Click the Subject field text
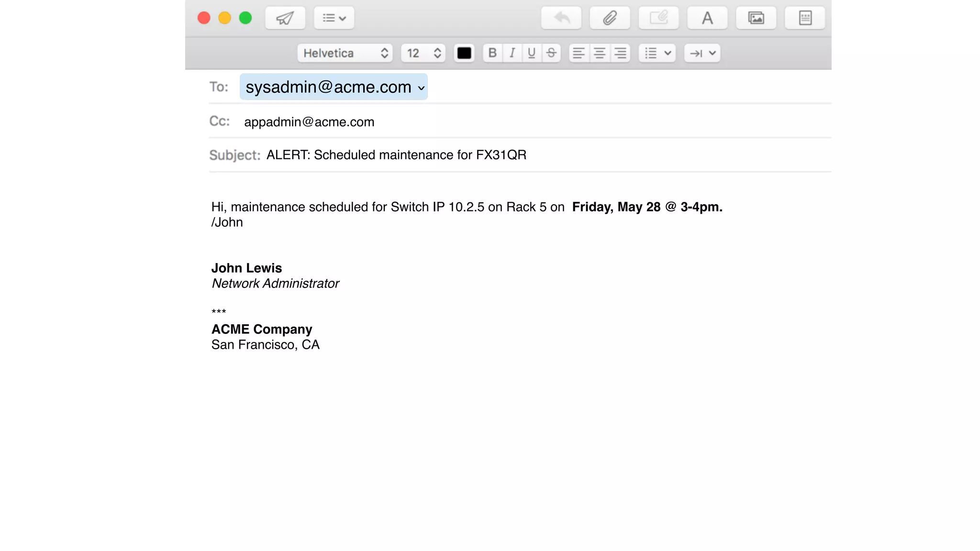This screenshot has height=551, width=980. point(396,155)
